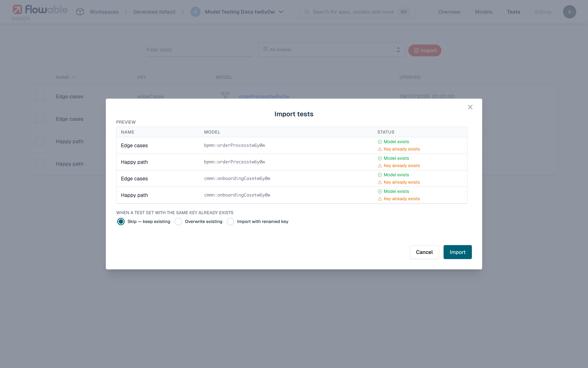
Task: Open first Happy path row actions menu
Action: 546,141
